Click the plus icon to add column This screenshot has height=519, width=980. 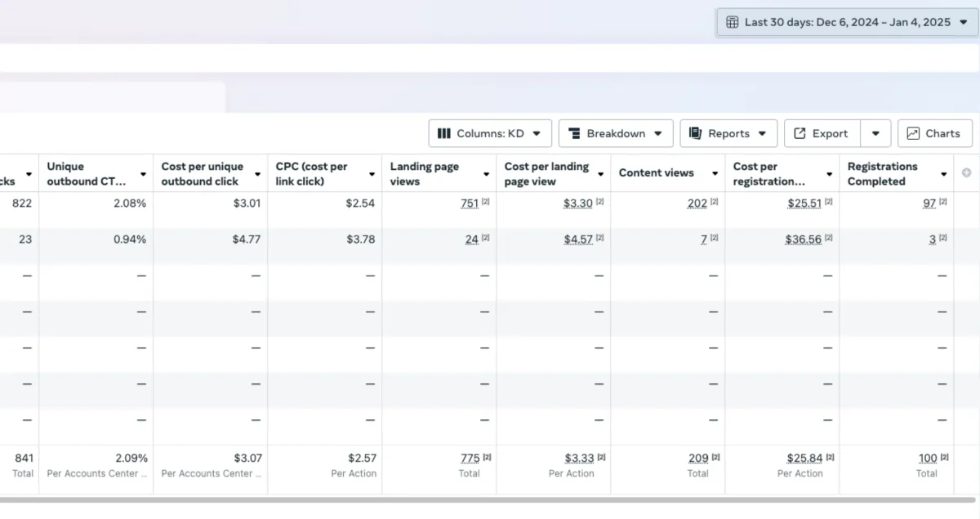(x=967, y=173)
